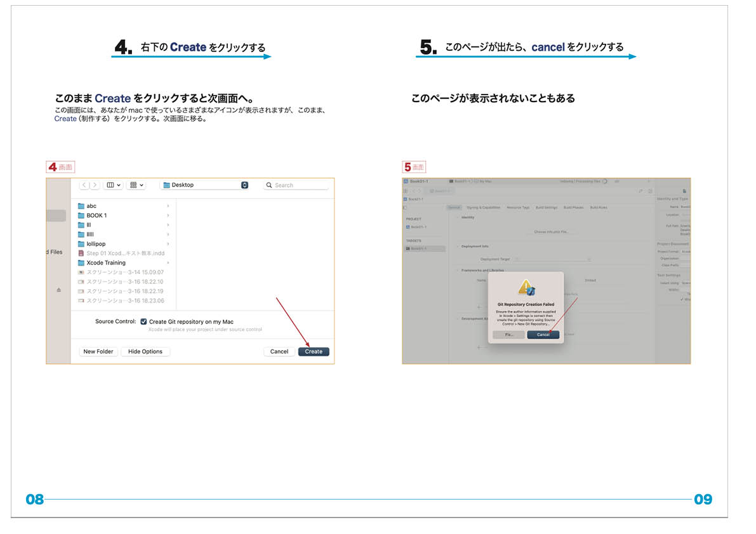
Task: Open the Signing & Capabilities tab
Action: (x=484, y=207)
